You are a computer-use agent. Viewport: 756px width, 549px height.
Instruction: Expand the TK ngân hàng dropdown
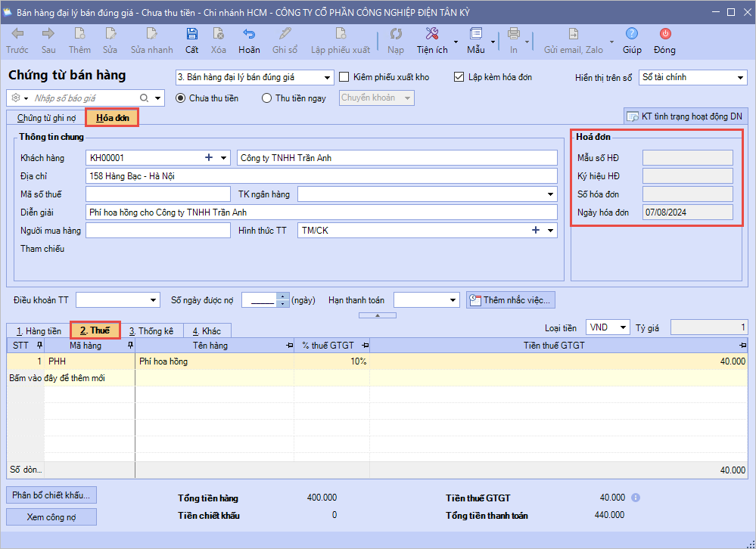tap(550, 195)
